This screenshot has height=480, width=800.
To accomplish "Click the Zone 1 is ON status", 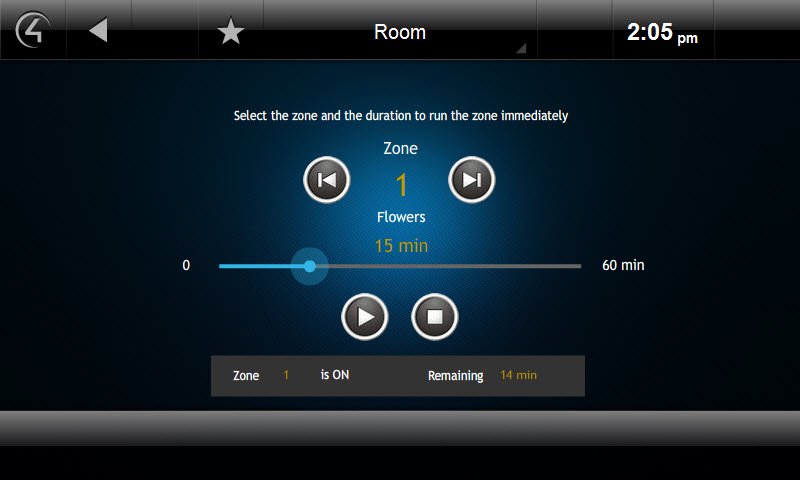I will (291, 375).
